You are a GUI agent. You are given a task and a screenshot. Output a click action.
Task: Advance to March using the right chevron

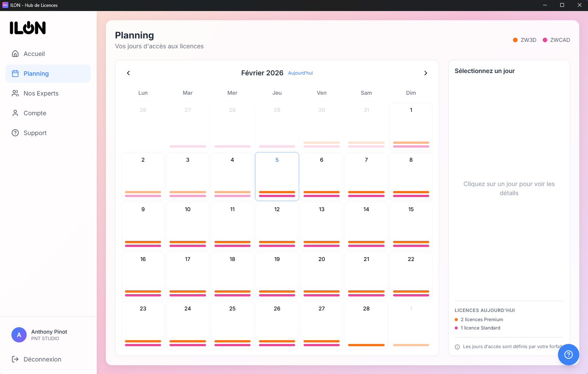coord(426,73)
